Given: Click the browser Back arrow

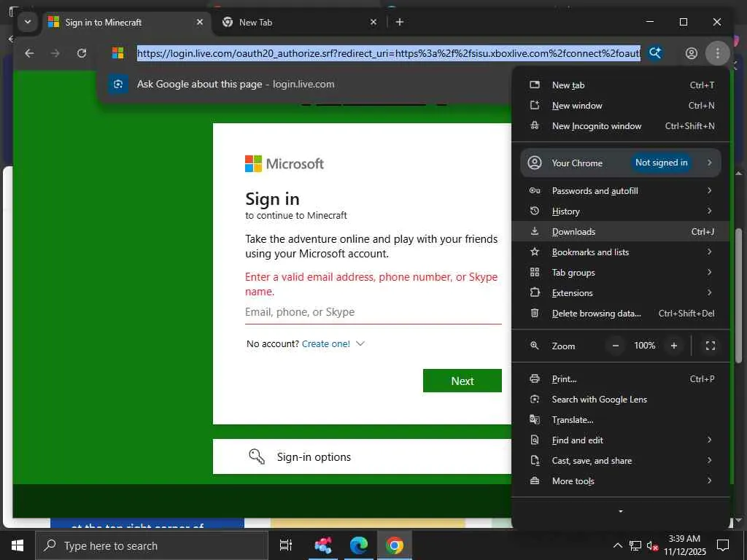Looking at the screenshot, I should point(29,53).
